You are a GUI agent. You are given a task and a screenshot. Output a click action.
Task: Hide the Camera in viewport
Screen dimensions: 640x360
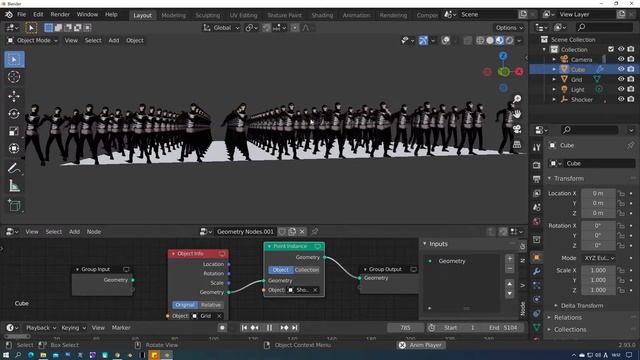pyautogui.click(x=621, y=59)
